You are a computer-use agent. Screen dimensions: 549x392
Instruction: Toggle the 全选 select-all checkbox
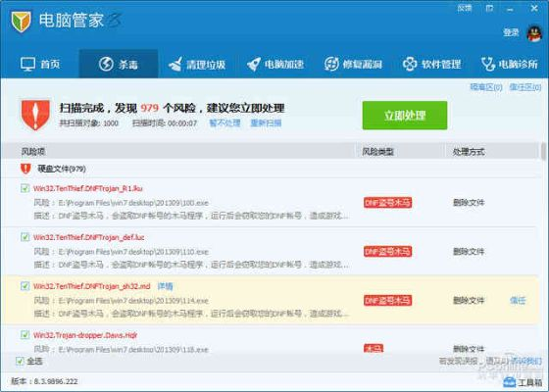click(20, 361)
